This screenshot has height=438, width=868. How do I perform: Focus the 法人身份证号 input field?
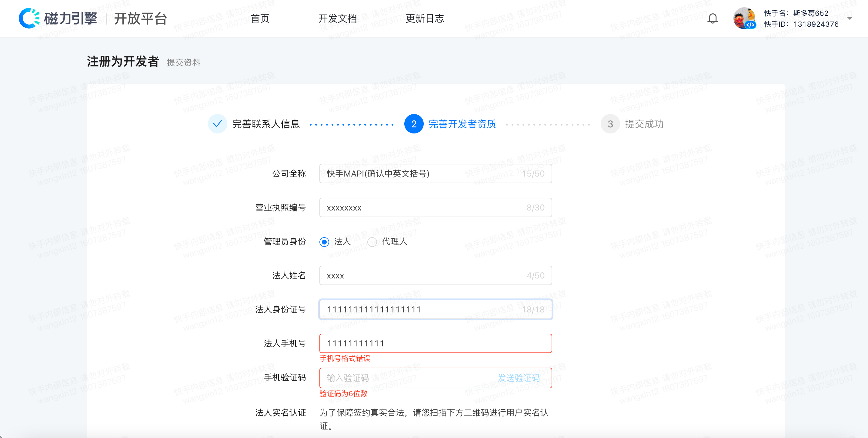[436, 309]
